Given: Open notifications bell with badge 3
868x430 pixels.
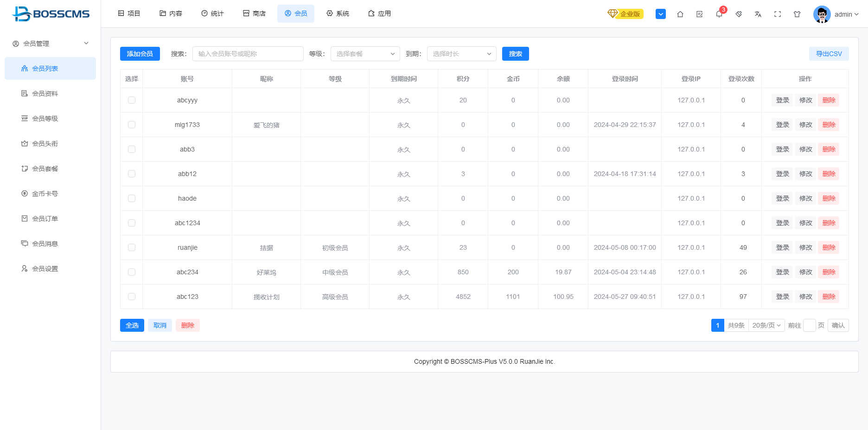Looking at the screenshot, I should pyautogui.click(x=719, y=14).
